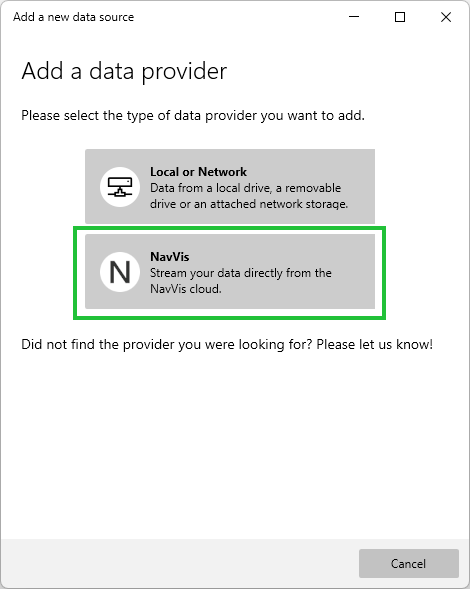
Task: Click 'Stream your data directly' description
Action: pos(240,281)
